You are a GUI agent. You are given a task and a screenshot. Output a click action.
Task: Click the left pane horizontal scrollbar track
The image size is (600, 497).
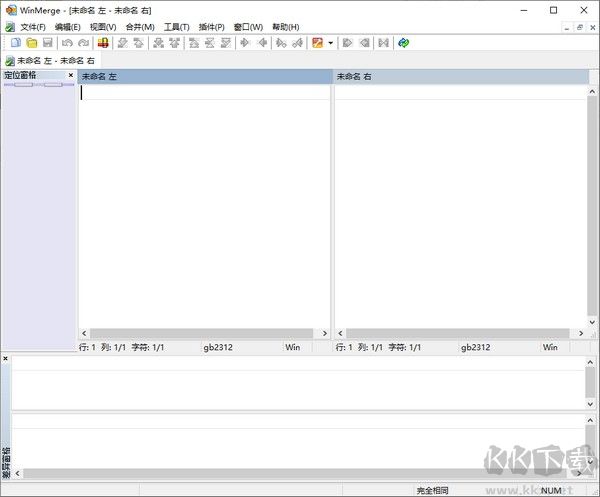[201, 333]
